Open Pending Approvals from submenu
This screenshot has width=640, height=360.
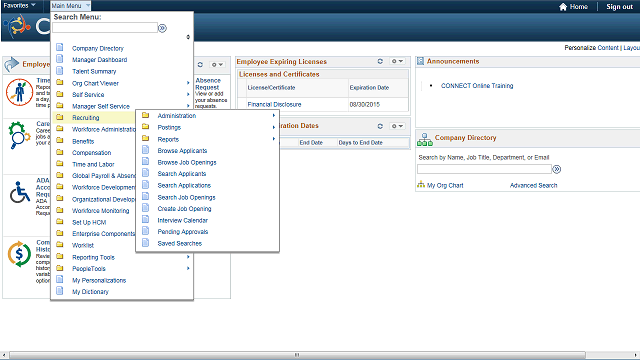point(183,232)
